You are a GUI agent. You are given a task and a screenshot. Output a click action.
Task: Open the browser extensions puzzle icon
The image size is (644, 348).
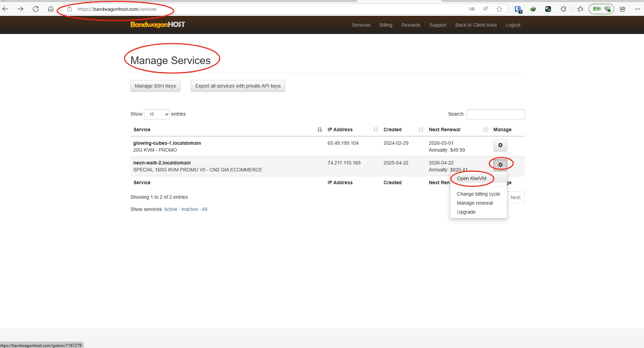(x=563, y=9)
